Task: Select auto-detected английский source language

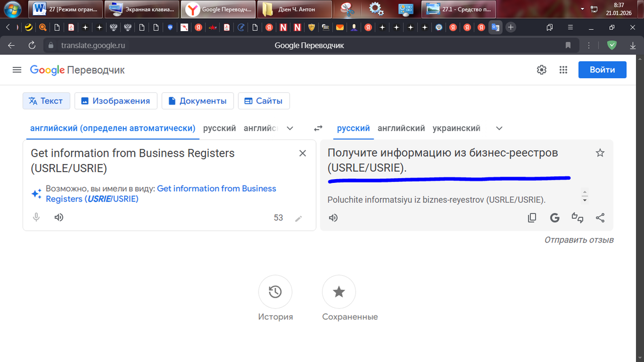Action: click(x=113, y=129)
